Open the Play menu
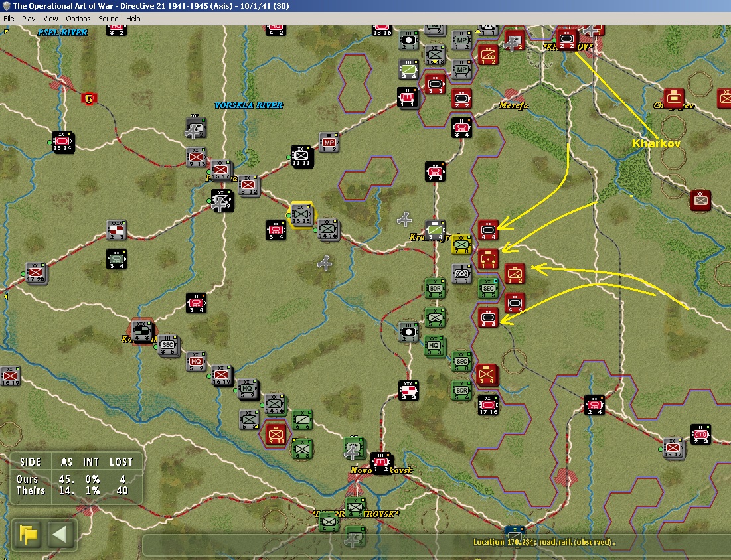The width and height of the screenshot is (731, 560). (29, 19)
